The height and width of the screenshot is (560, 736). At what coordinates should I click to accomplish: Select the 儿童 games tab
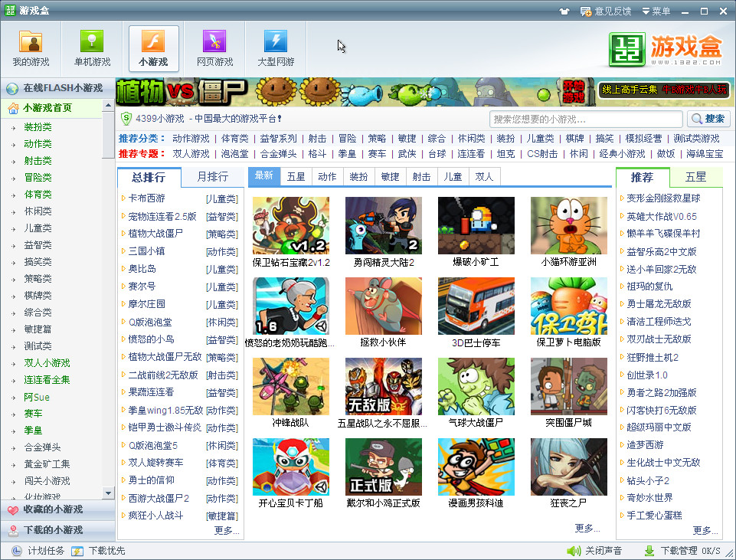click(453, 176)
